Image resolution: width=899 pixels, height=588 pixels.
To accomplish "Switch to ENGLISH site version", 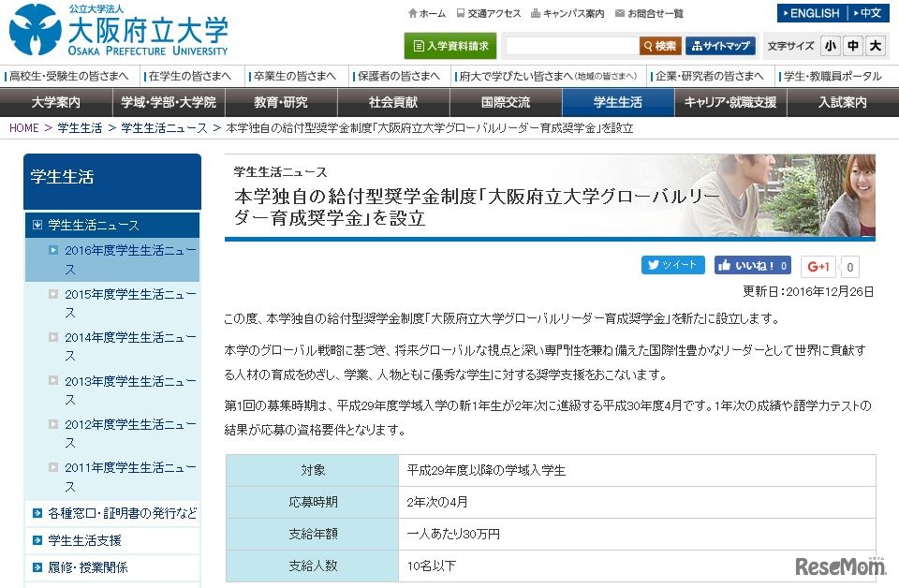I will pos(811,13).
